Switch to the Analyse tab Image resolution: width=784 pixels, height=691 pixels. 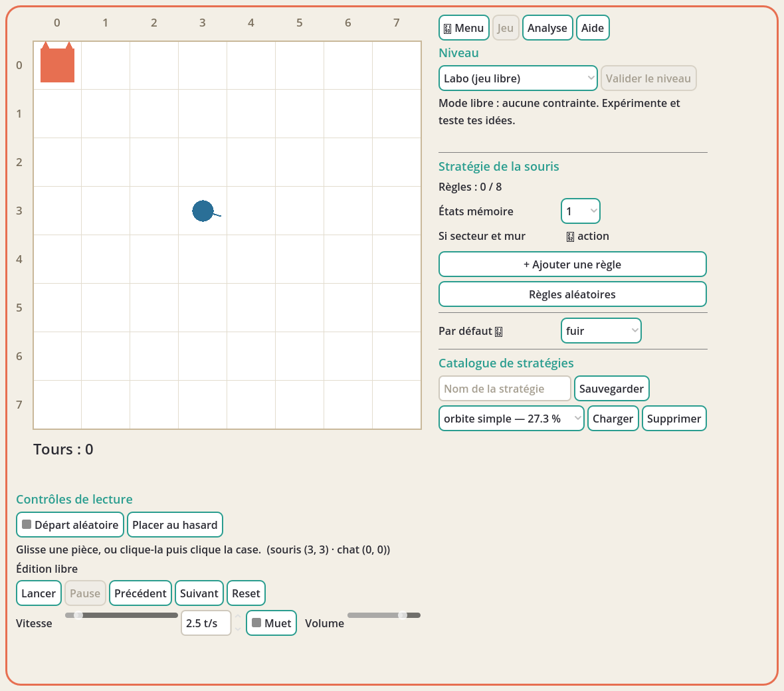(547, 28)
